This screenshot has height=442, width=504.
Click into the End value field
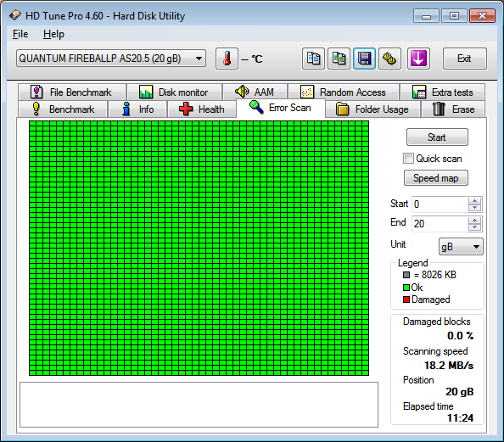tap(440, 223)
